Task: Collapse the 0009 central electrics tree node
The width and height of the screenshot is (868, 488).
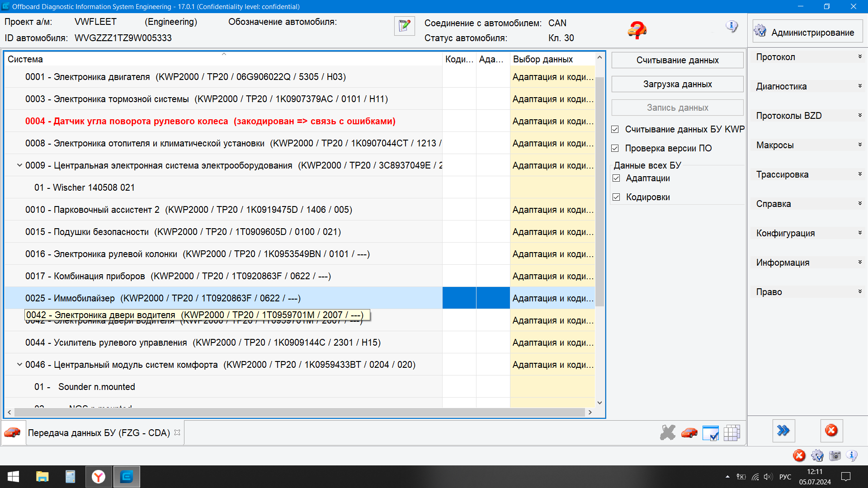Action: [19, 165]
